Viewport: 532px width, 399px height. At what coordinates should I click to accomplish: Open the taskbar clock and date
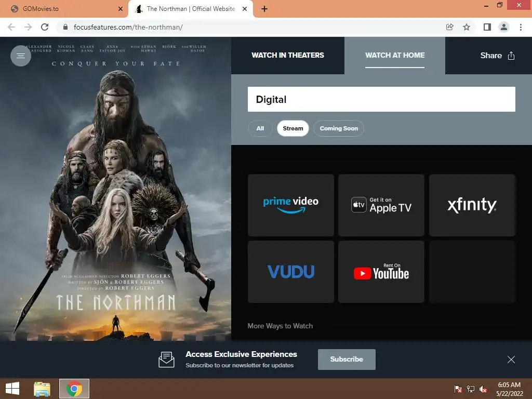click(509, 389)
